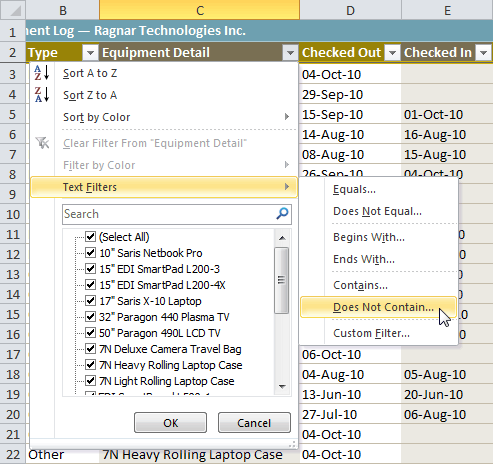Open the Checked Out filter dropdown
Viewport: 493px width, 464px height.
(392, 52)
